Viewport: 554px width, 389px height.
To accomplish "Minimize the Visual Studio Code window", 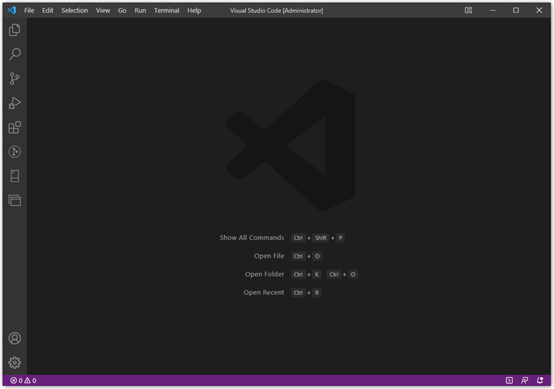I will tap(493, 10).
